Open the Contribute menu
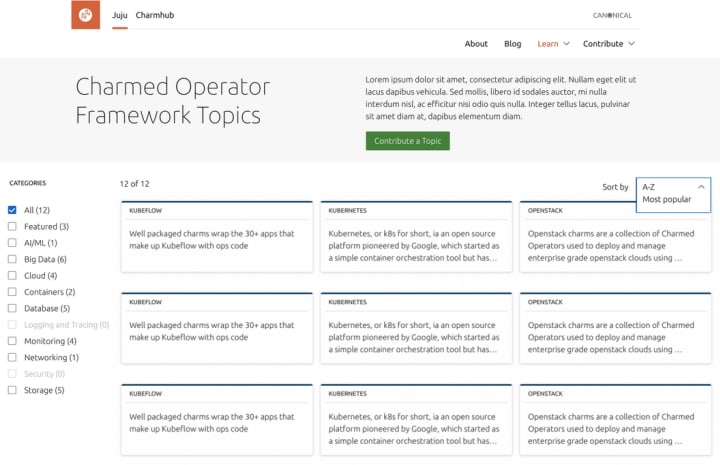720x465 pixels. coord(603,44)
